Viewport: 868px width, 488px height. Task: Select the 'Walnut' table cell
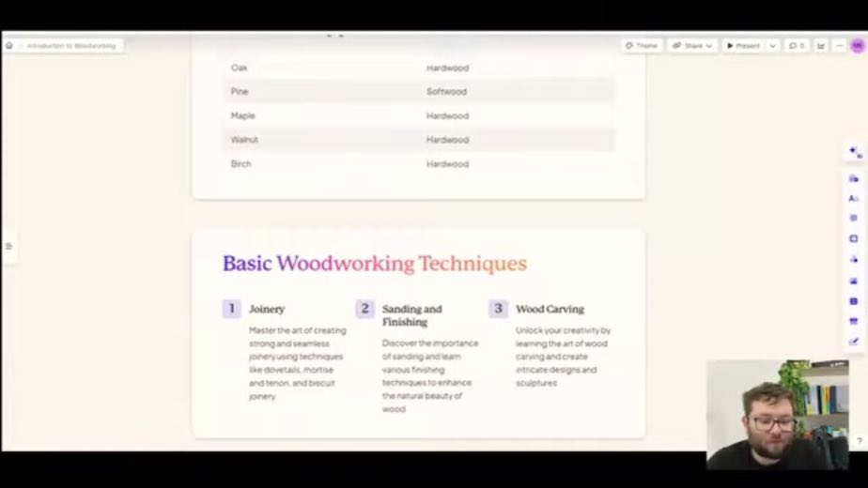tap(244, 140)
